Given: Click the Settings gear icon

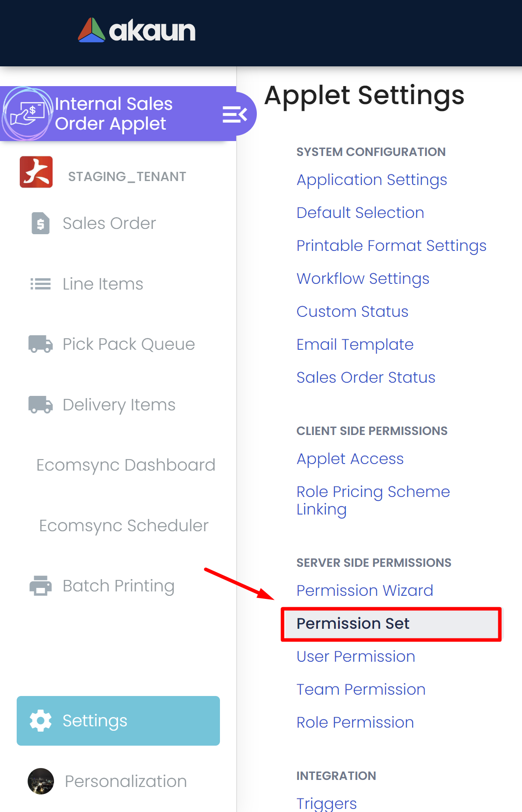Looking at the screenshot, I should tap(40, 721).
